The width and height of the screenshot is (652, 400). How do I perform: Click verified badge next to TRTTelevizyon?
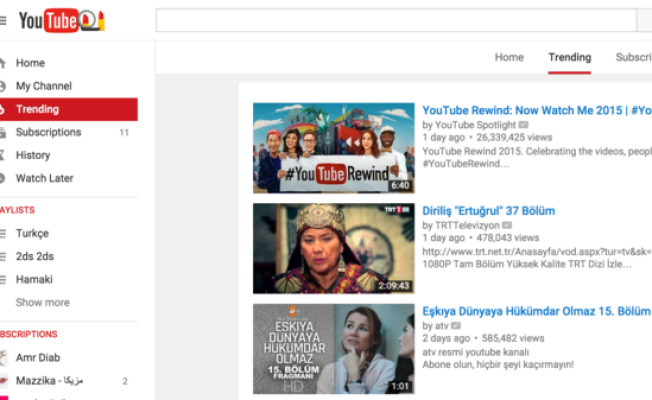pyautogui.click(x=507, y=225)
